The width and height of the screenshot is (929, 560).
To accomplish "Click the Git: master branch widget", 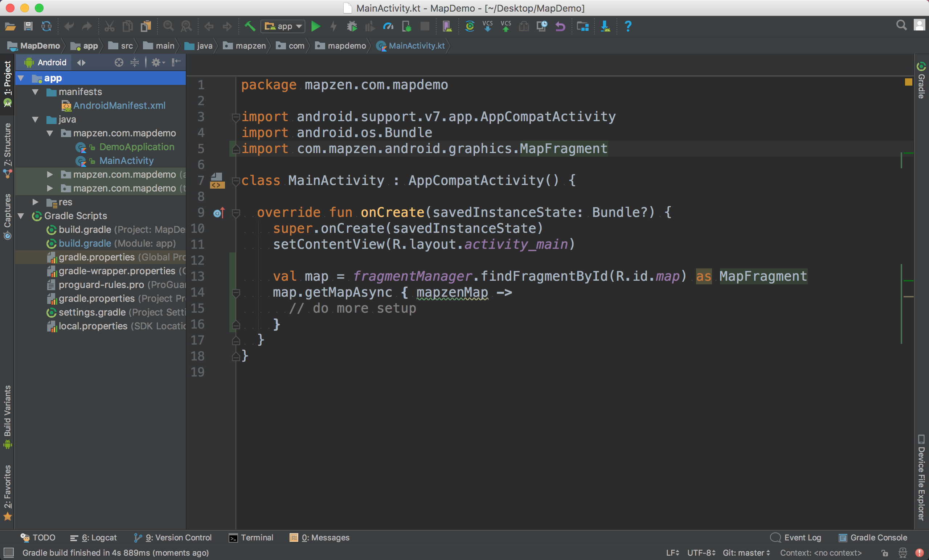I will 746,553.
